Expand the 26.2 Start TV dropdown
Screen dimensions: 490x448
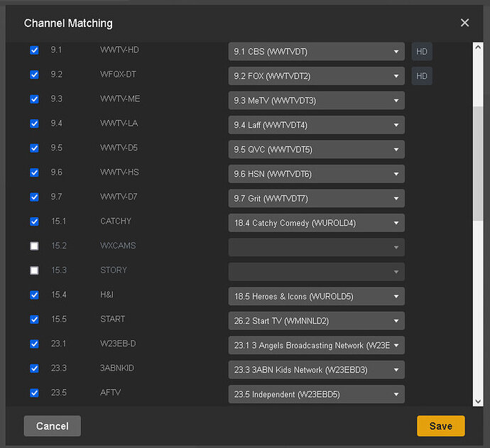click(317, 321)
